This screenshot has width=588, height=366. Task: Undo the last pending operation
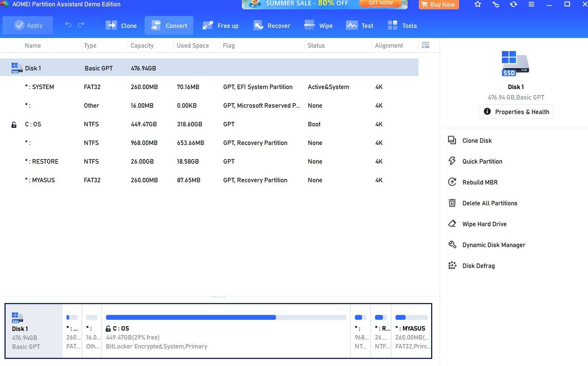click(68, 25)
